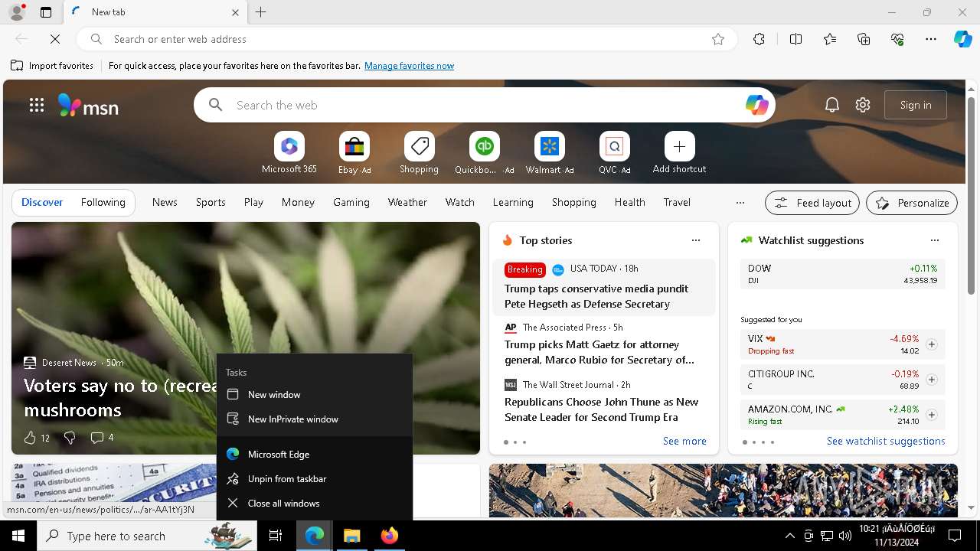This screenshot has width=980, height=551.
Task: Open Settings and more ellipsis menu
Action: pos(931,39)
